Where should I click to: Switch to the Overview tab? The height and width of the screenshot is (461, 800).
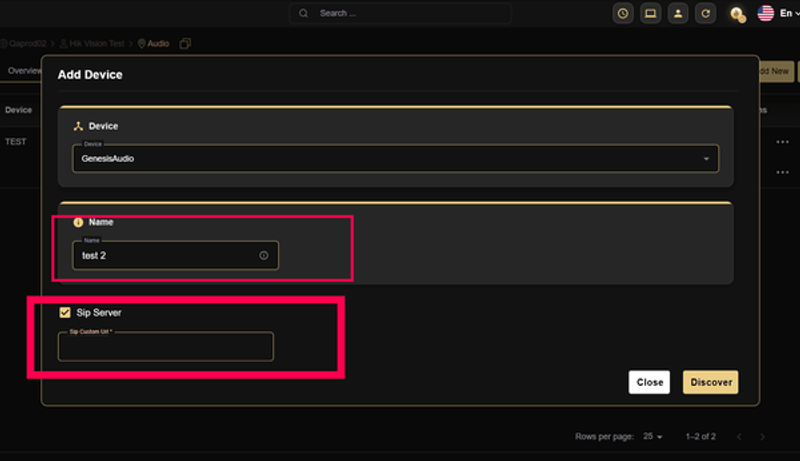pyautogui.click(x=24, y=71)
